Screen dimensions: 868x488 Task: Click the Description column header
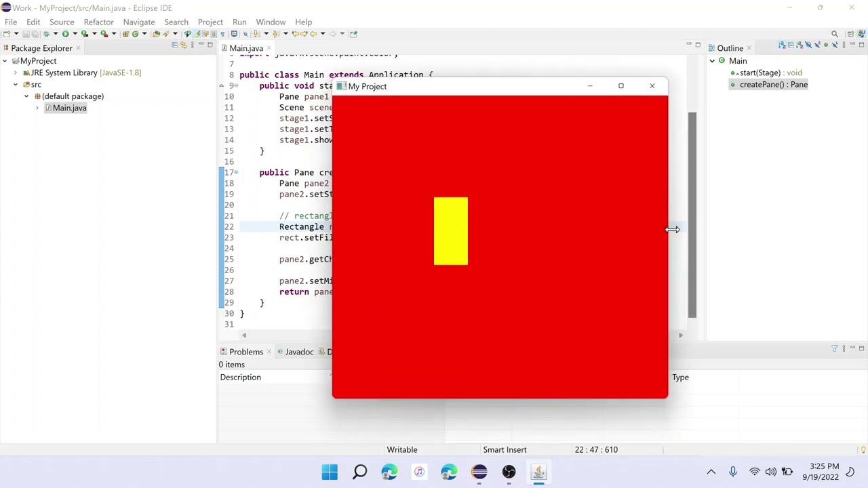pyautogui.click(x=240, y=377)
